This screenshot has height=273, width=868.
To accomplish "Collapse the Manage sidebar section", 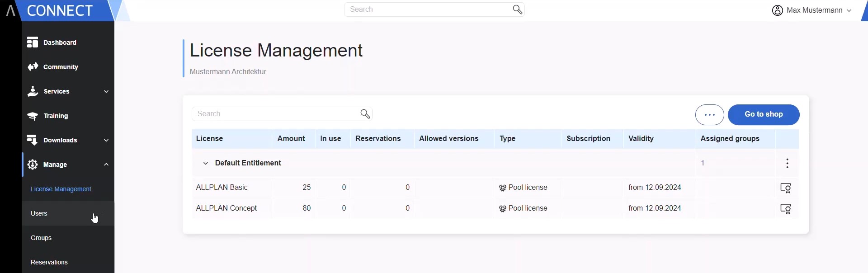I will click(106, 165).
